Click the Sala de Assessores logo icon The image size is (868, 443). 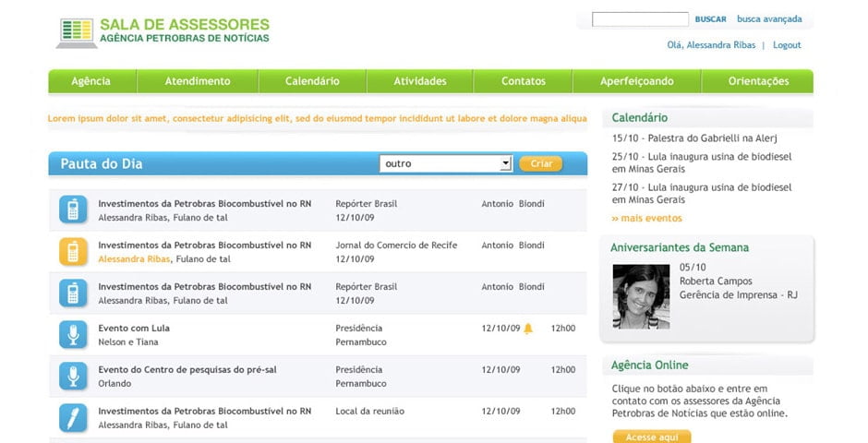[76, 32]
